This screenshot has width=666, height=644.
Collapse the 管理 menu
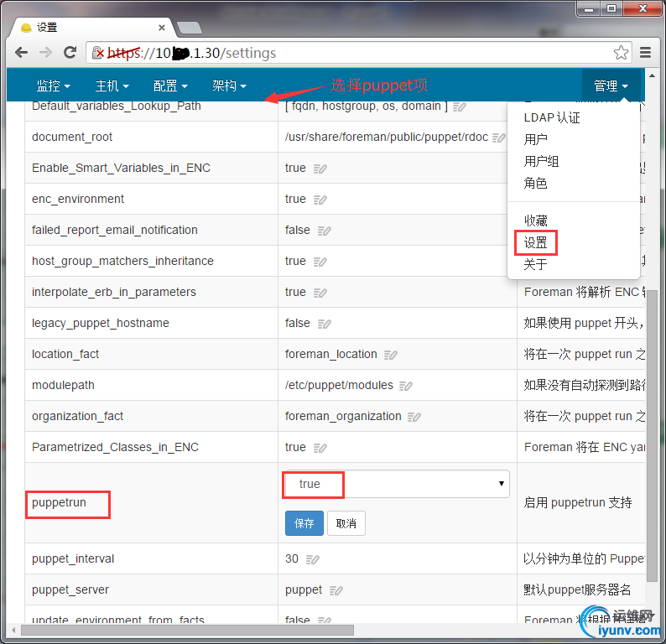pos(611,86)
